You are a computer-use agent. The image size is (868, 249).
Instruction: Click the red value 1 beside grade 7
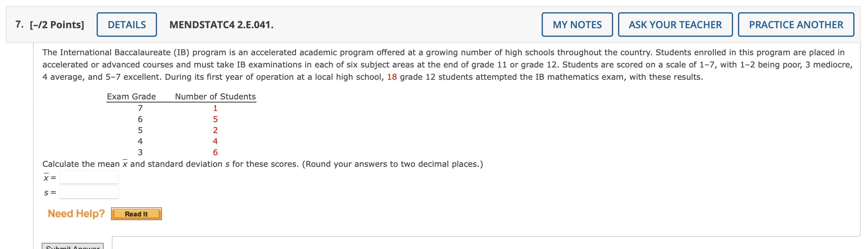click(x=215, y=108)
